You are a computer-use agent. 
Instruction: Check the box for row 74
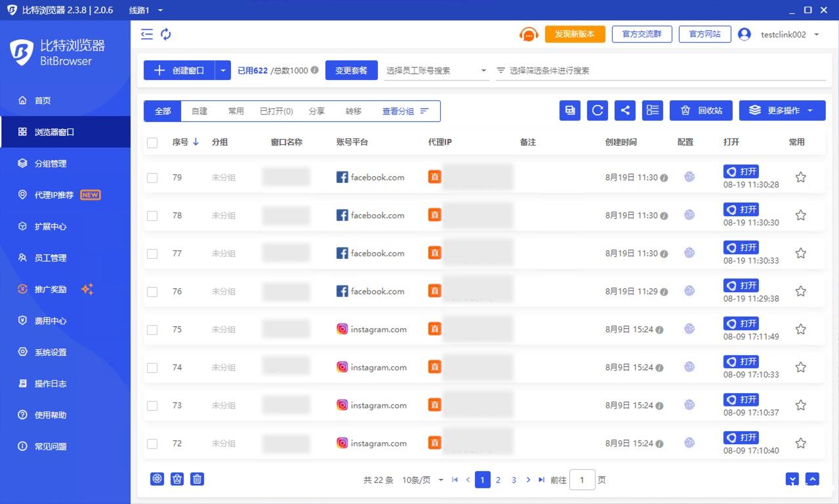[x=152, y=368]
